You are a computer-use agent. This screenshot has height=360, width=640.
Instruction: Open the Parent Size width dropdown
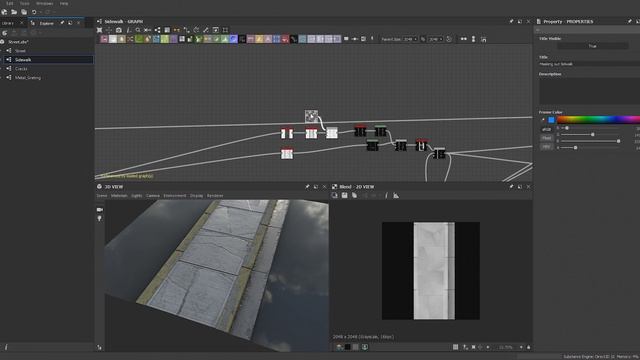tap(410, 40)
